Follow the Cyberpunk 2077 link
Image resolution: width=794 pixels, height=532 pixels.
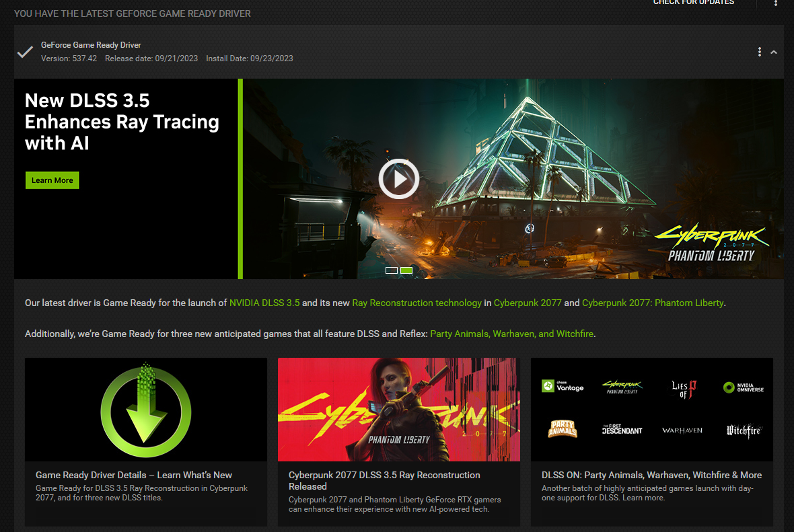point(528,303)
